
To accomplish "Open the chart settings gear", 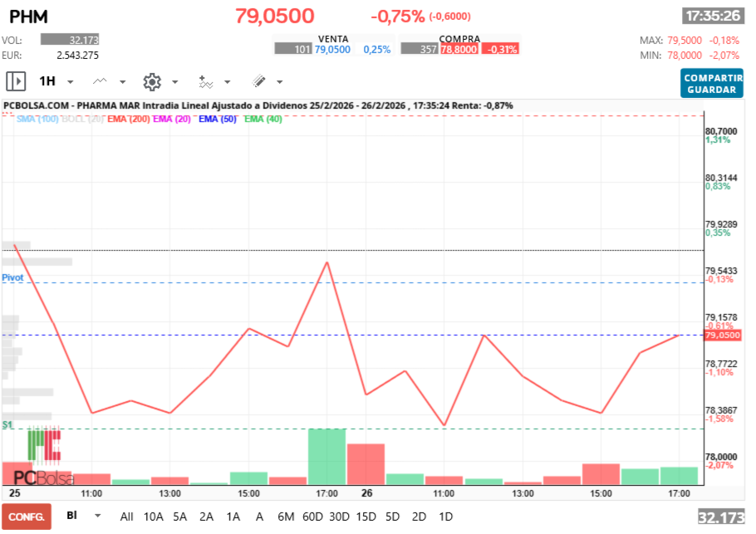I will pyautogui.click(x=152, y=81).
